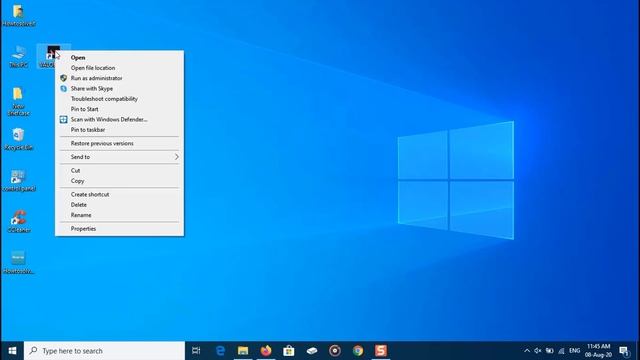Select Restore previous versions
The height and width of the screenshot is (360, 640).
119,143
